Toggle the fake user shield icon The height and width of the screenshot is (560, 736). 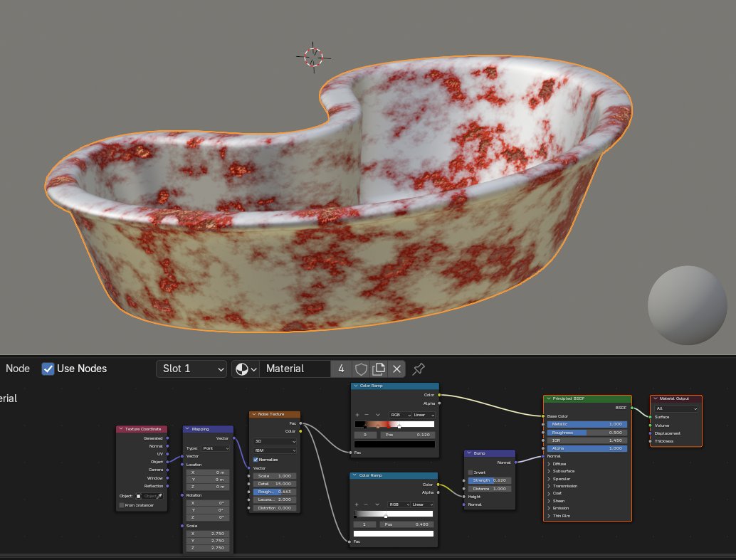360,369
